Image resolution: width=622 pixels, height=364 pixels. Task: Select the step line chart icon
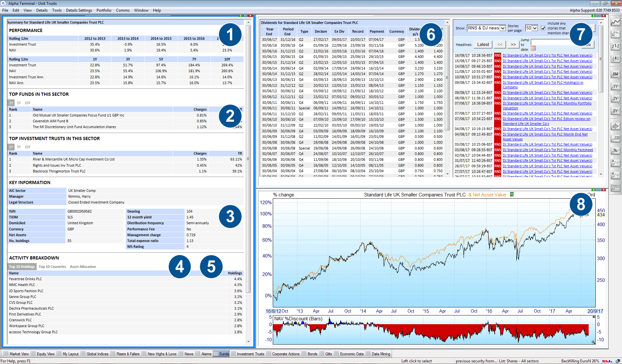point(615,34)
